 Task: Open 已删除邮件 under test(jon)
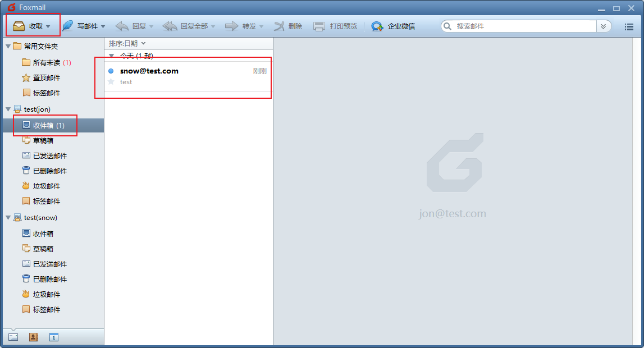[44, 171]
